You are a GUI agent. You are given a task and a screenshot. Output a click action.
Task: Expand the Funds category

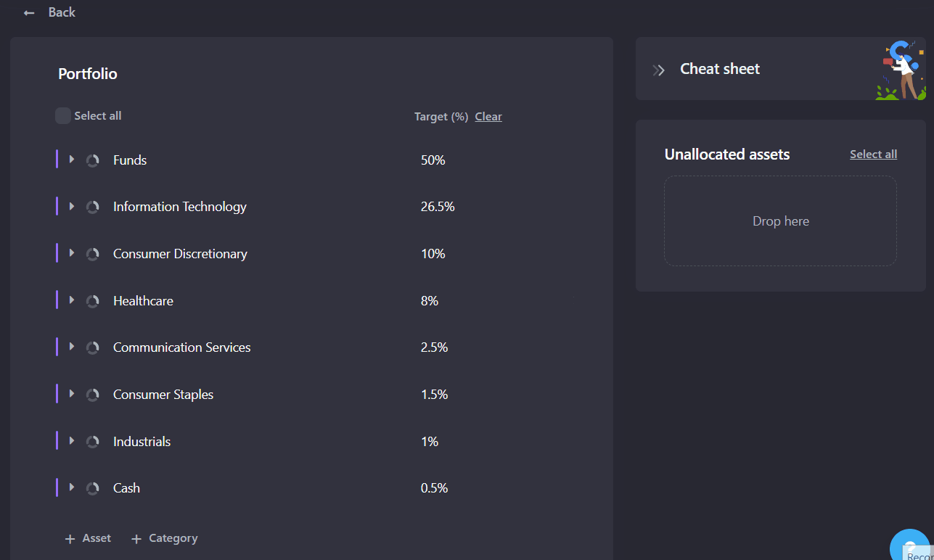tap(71, 160)
